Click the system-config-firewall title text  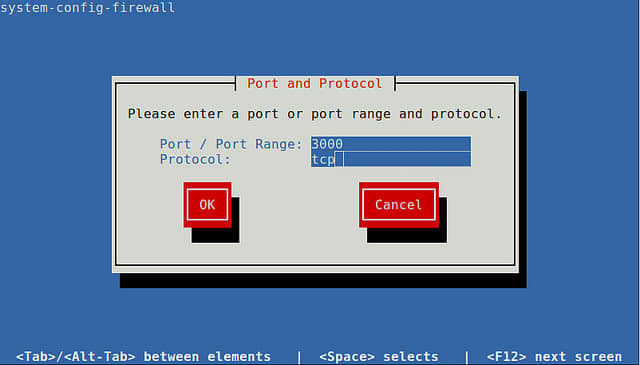[87, 7]
